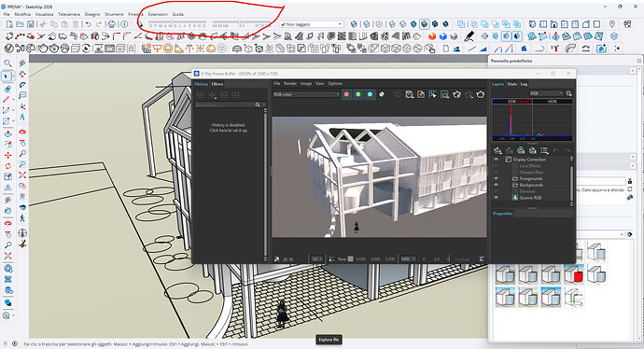
Task: Open the Options menu in Frame Buffer
Action: 335,83
